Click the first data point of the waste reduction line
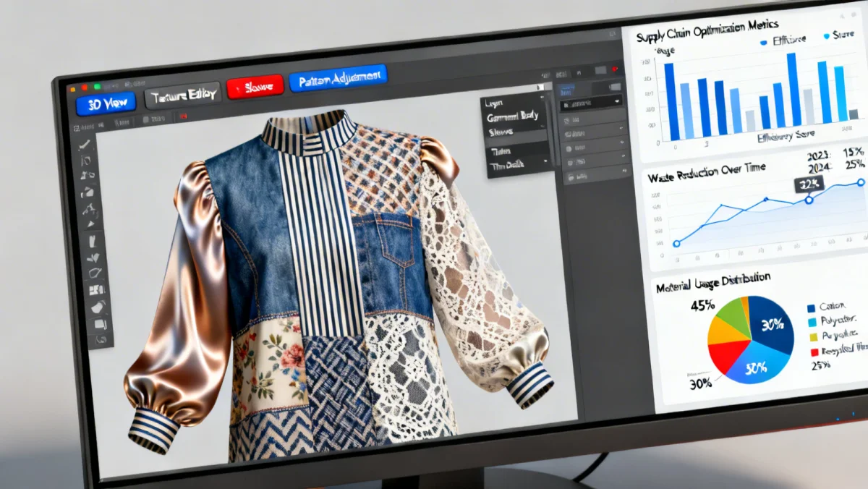868x489 pixels. (676, 244)
